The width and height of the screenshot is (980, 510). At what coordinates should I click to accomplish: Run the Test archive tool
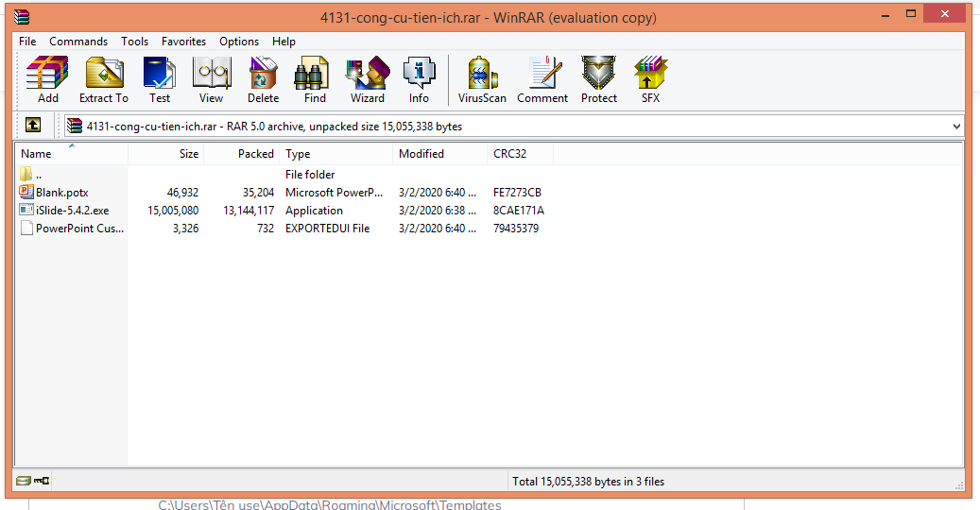[160, 80]
